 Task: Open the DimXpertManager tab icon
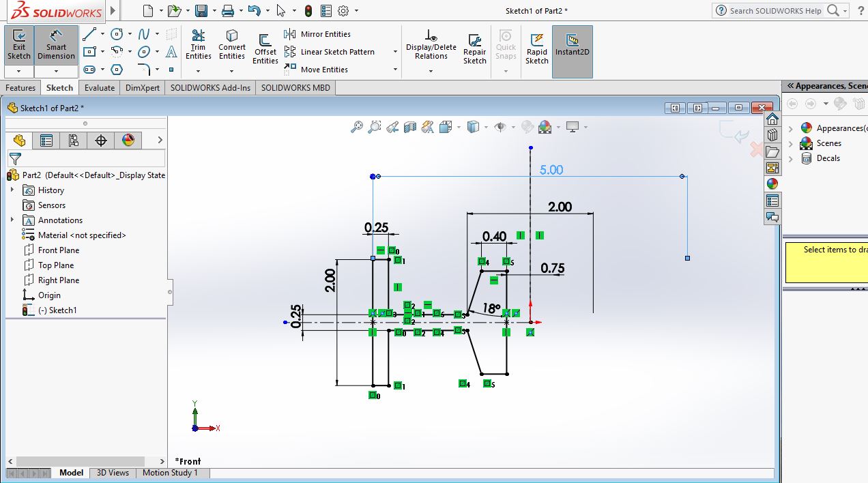(101, 141)
